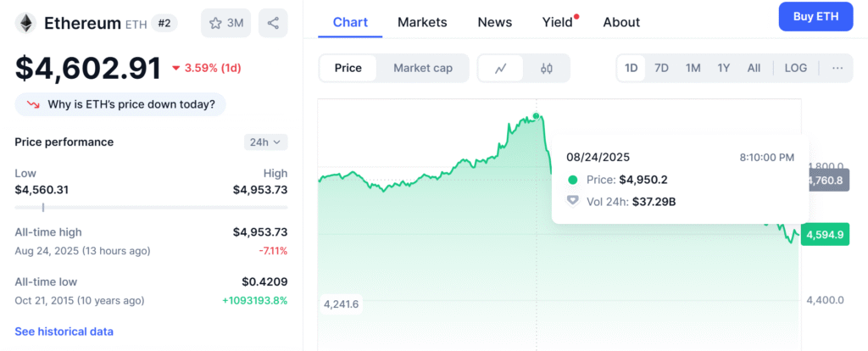
Task: Click the downtrend icon beside price question
Action: click(33, 105)
